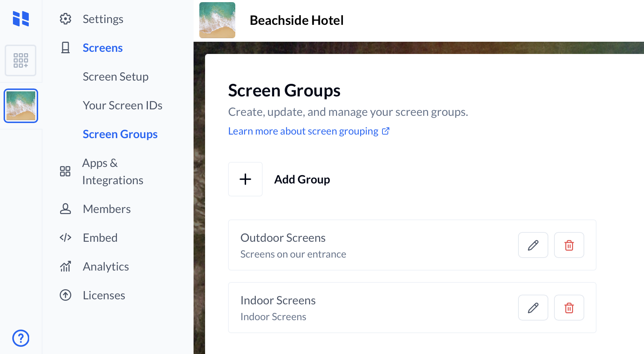644x354 pixels.
Task: Open Your Screen IDs page
Action: pyautogui.click(x=122, y=105)
